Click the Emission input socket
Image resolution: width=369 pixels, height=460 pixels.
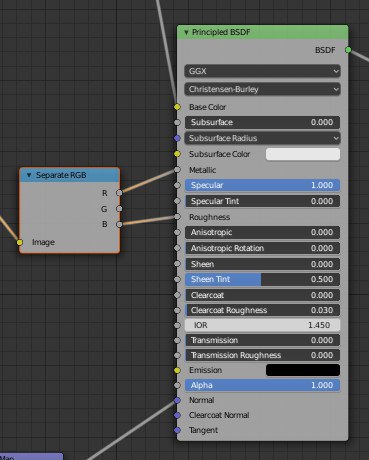point(177,370)
